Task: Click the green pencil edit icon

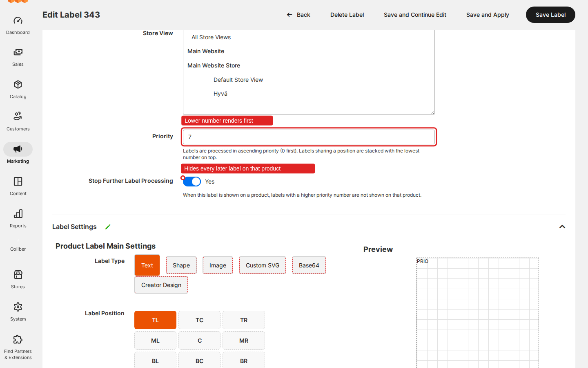Action: click(108, 227)
